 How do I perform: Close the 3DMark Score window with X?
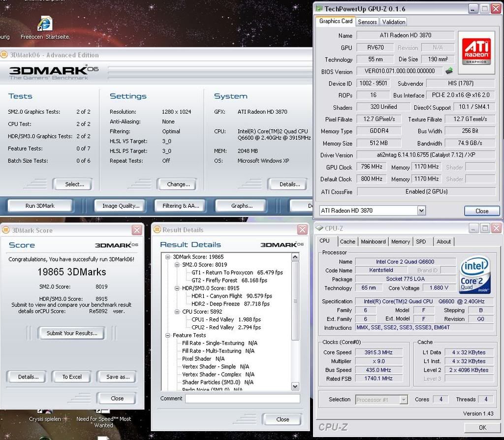click(x=137, y=230)
